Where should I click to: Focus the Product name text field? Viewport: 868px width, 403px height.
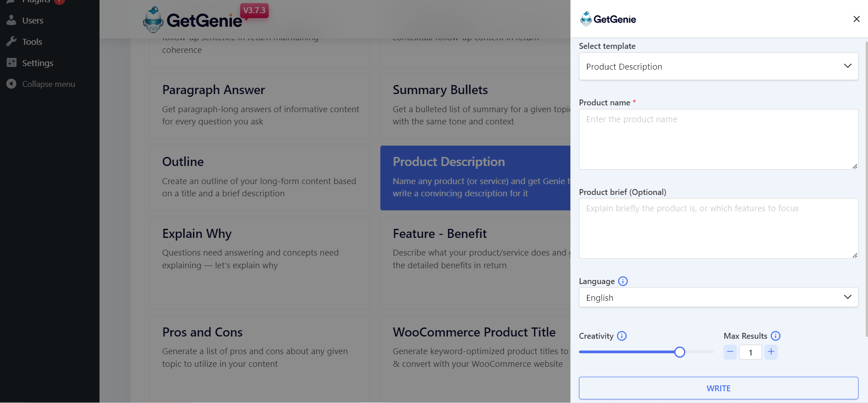[718, 139]
